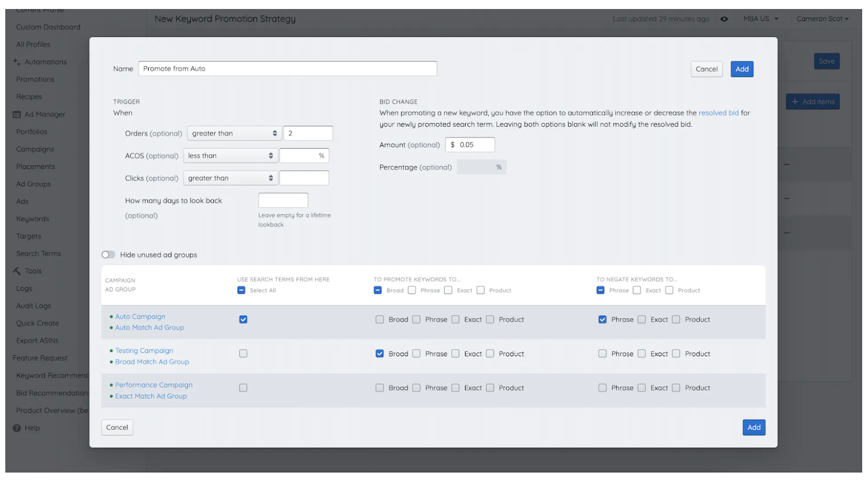This screenshot has height=480, width=868.
Task: Click the ACOS percent input field
Action: (304, 156)
